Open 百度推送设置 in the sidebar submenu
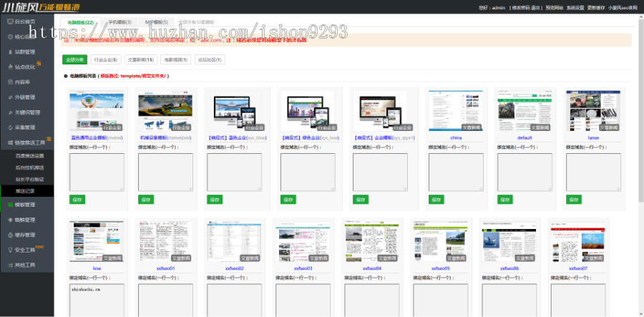The image size is (644, 317). coord(30,155)
